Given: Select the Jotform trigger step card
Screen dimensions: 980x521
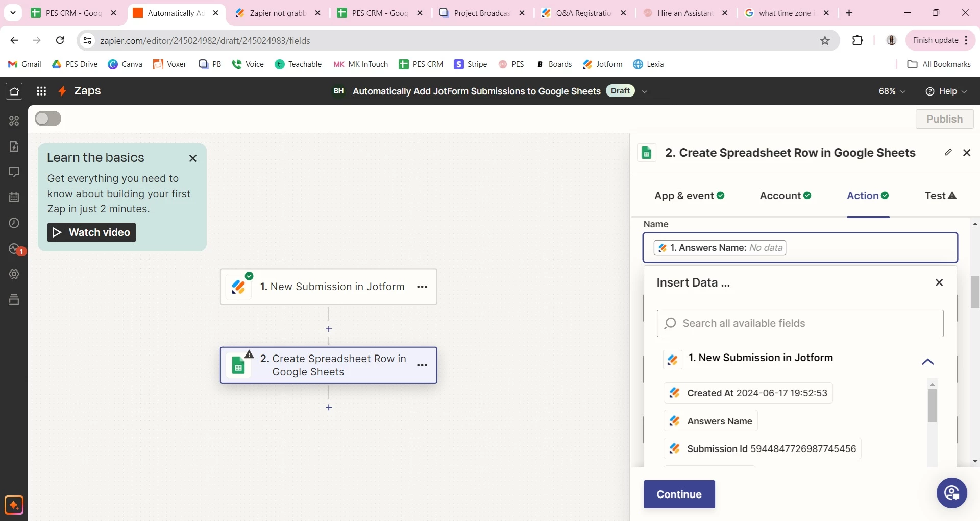Looking at the screenshot, I should coord(328,287).
